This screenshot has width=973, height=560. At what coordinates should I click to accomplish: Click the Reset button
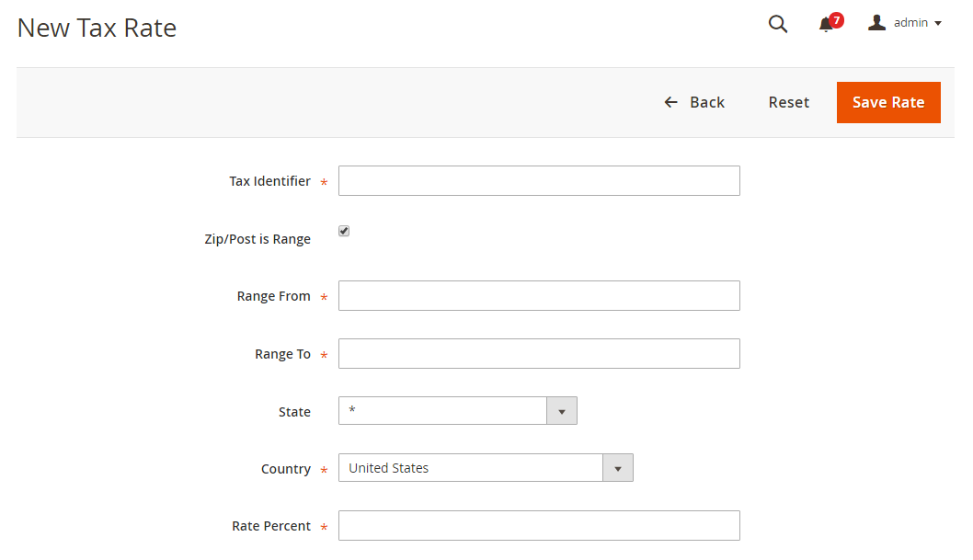click(789, 102)
